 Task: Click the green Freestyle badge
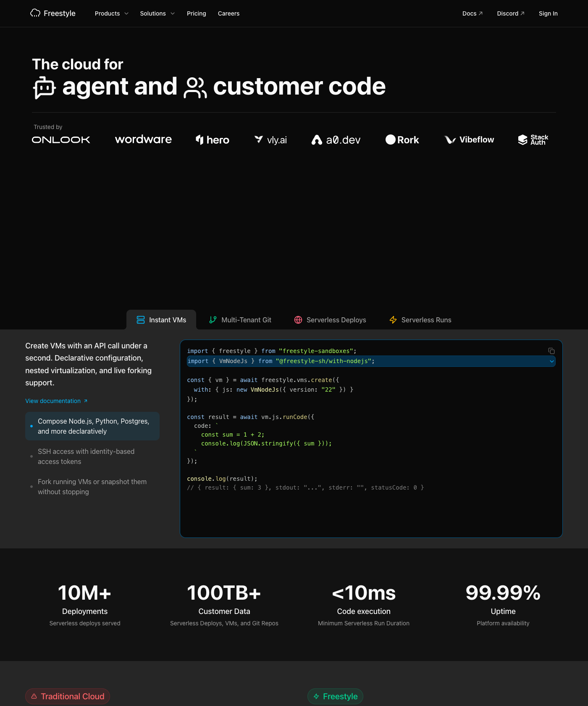pos(335,696)
